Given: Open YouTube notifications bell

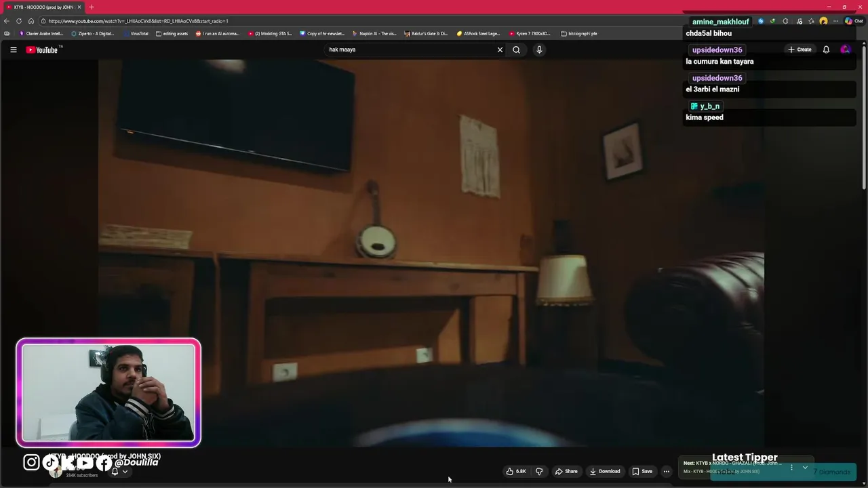Looking at the screenshot, I should [x=826, y=49].
